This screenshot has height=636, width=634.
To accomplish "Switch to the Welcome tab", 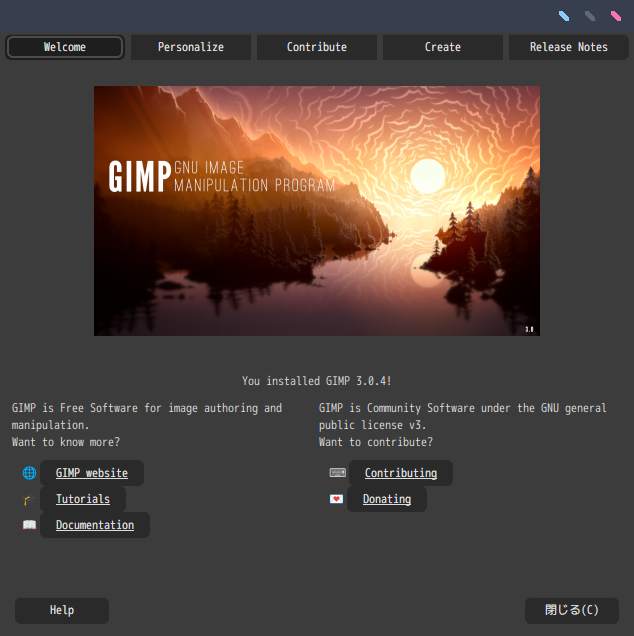I will [x=65, y=47].
